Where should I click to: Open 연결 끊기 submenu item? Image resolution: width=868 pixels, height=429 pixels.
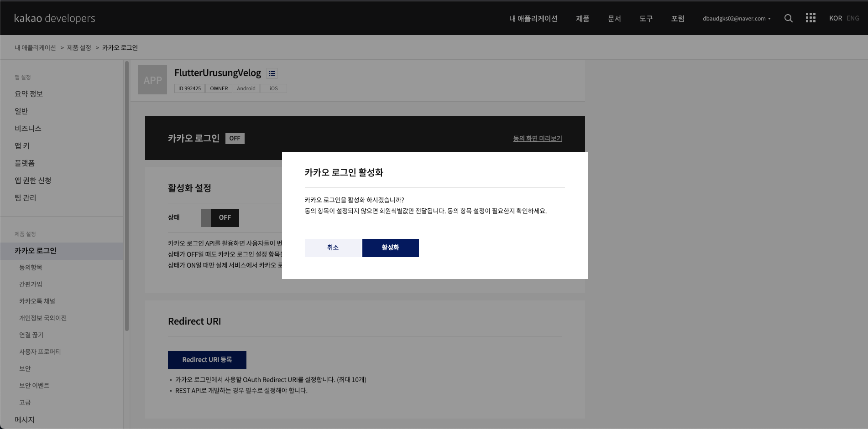coord(31,335)
